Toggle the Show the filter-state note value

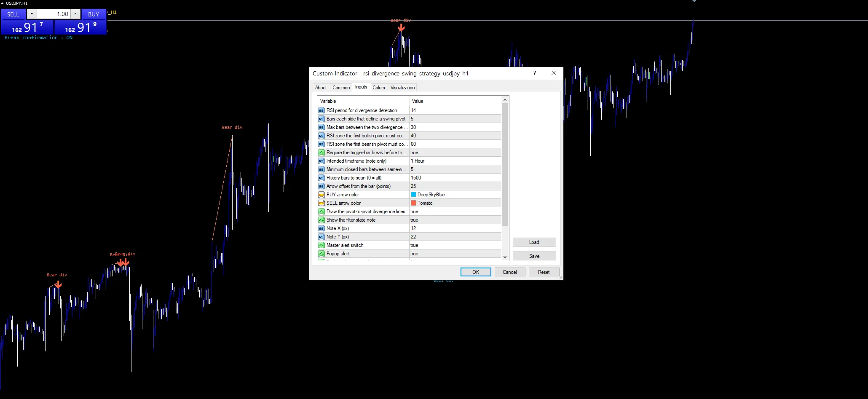click(455, 220)
